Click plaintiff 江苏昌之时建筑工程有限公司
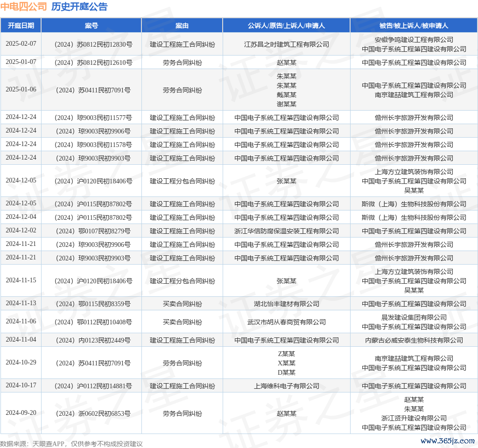This screenshot has height=448, width=478. (x=286, y=44)
